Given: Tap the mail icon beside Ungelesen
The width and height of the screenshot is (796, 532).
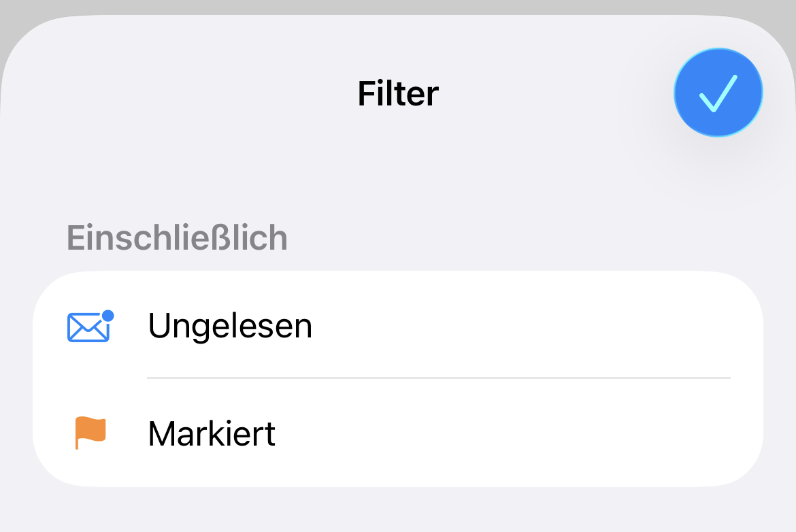Looking at the screenshot, I should tap(89, 327).
